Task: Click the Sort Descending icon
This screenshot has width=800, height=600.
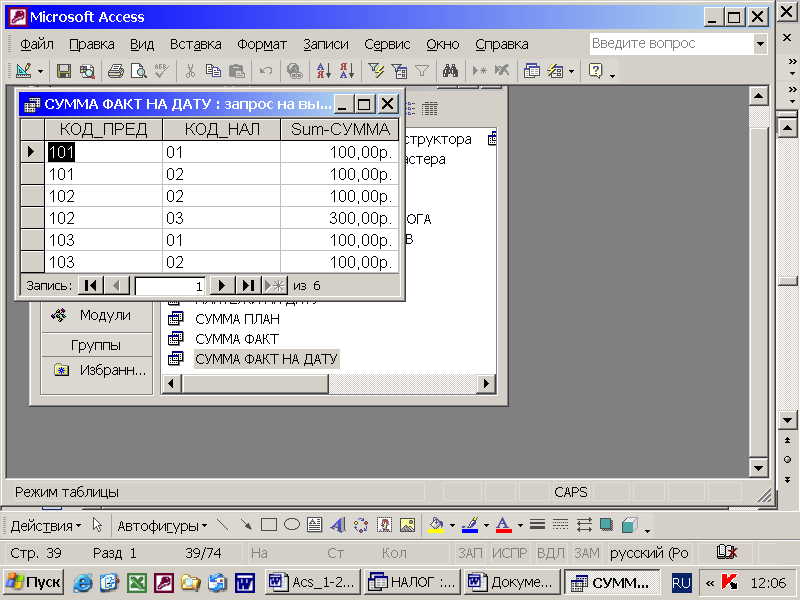Action: (346, 71)
